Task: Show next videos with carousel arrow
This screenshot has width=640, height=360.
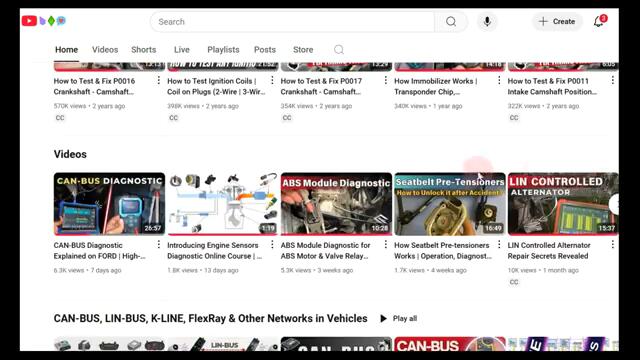Action: (614, 204)
